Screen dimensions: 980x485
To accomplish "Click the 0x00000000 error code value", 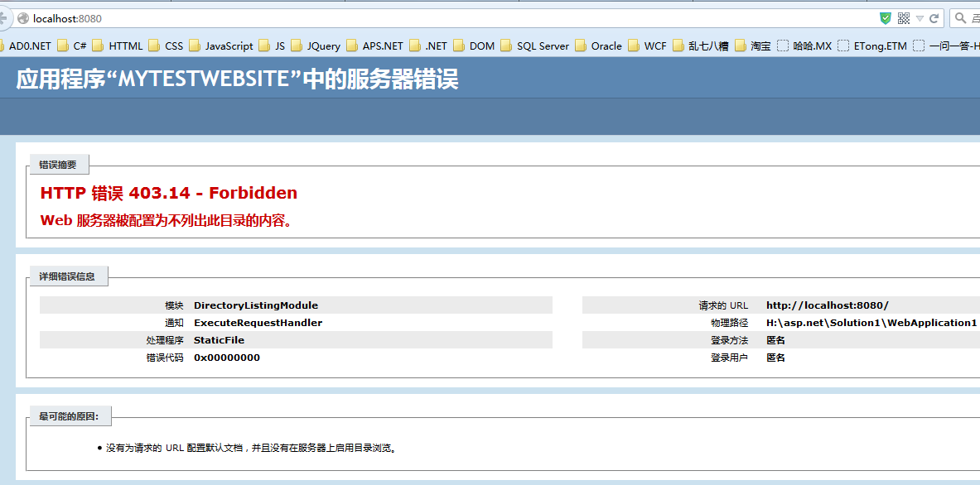I will click(x=227, y=358).
